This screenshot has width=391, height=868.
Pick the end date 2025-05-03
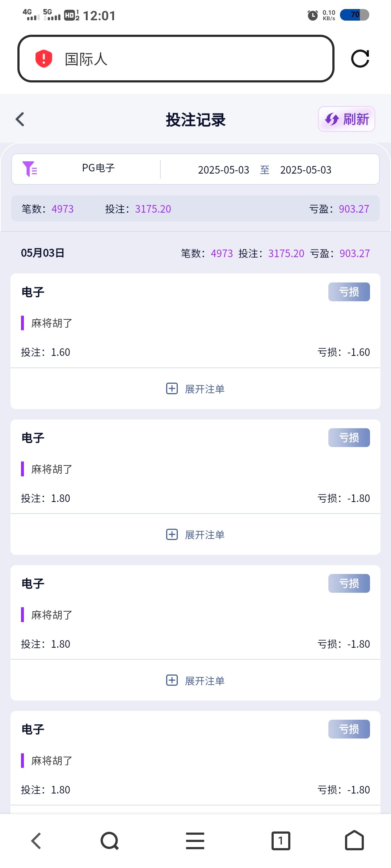click(306, 170)
